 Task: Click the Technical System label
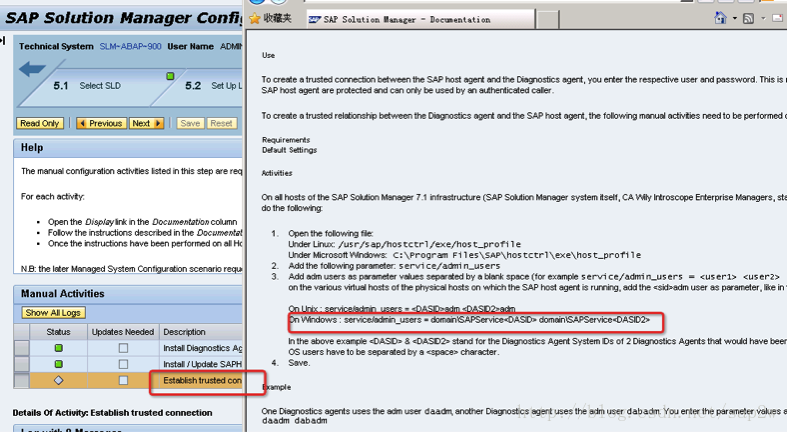pyautogui.click(x=56, y=46)
